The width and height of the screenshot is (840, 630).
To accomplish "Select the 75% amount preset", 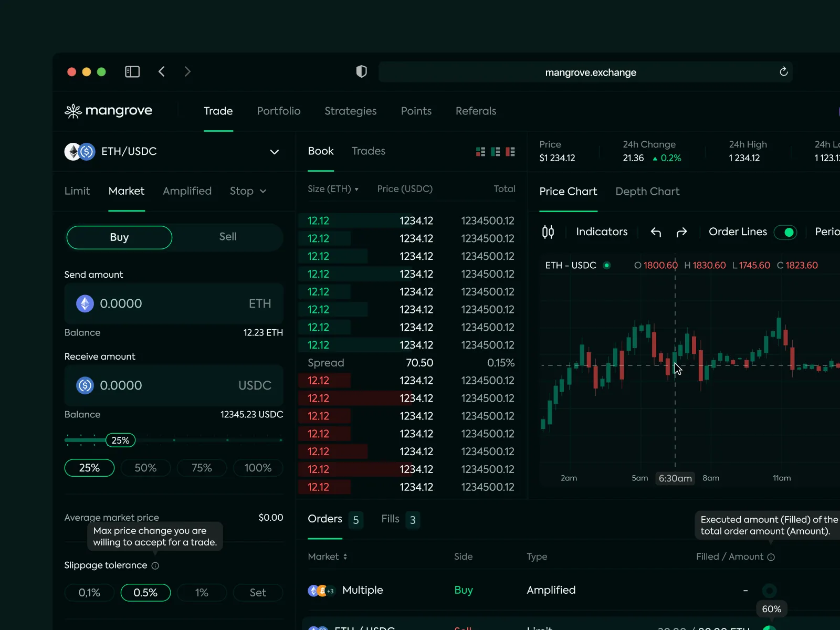I will 202,468.
